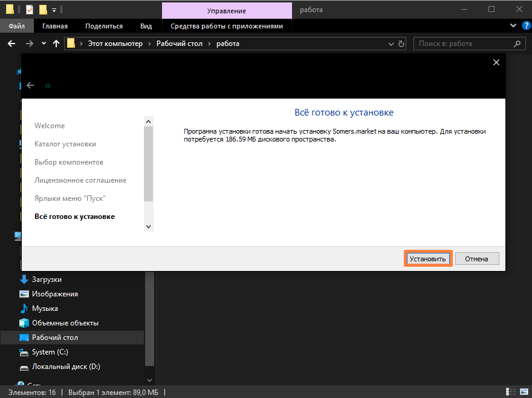
Task: Open Загрузки in the Explorer sidebar
Action: coord(47,279)
